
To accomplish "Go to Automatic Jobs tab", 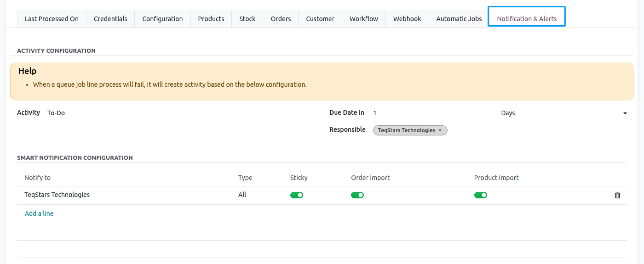I will pyautogui.click(x=459, y=19).
